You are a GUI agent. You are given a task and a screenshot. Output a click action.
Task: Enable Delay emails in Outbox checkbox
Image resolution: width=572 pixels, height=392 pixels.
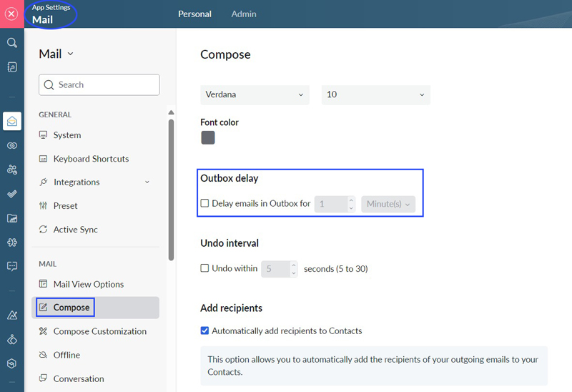click(x=204, y=203)
